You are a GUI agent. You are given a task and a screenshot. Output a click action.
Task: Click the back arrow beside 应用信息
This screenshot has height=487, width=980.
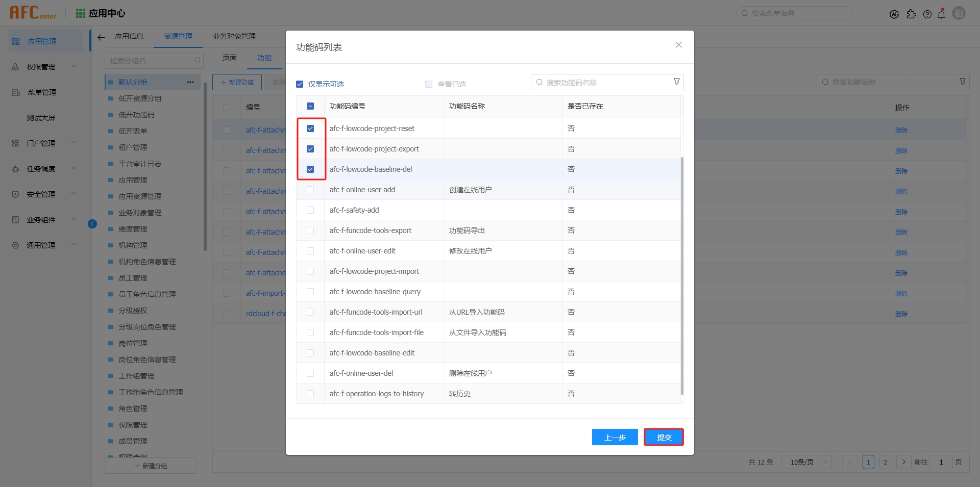tap(101, 37)
